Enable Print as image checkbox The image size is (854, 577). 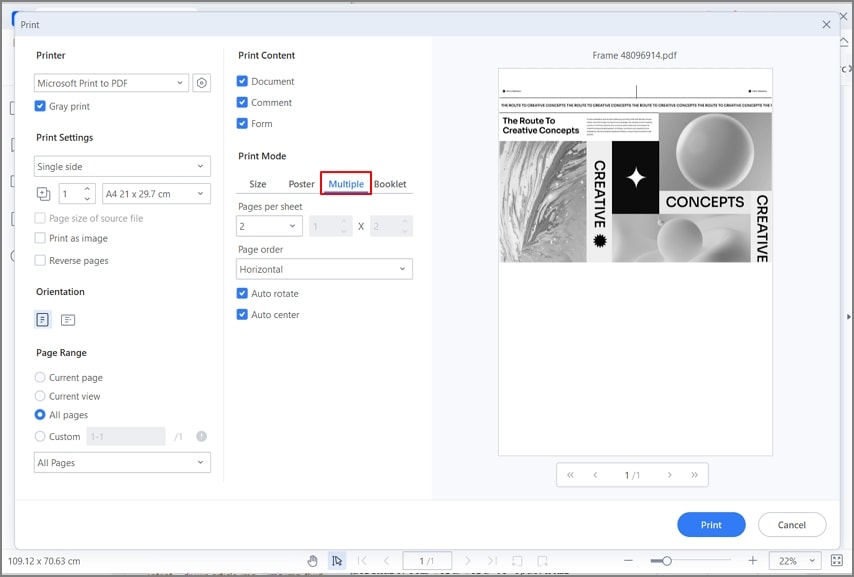coord(40,238)
